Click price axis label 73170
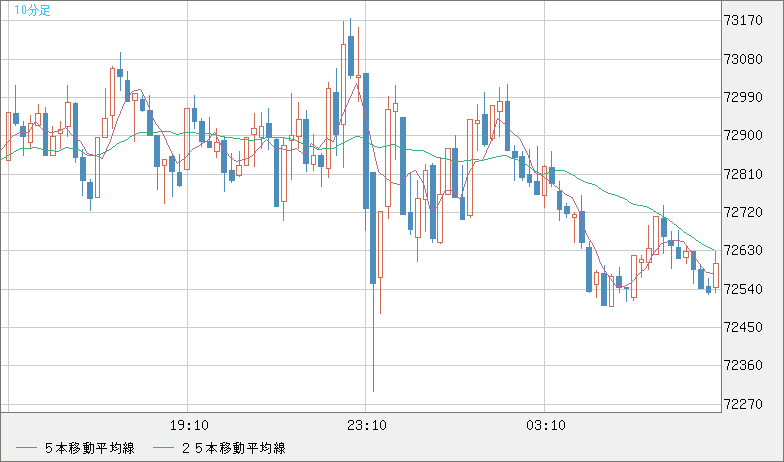The height and width of the screenshot is (462, 784). tap(744, 20)
